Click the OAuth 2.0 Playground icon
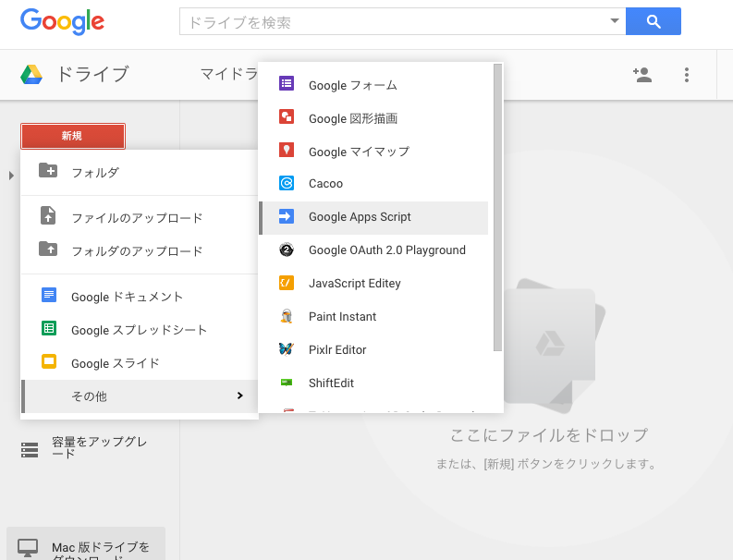This screenshot has height=560, width=733. click(287, 250)
